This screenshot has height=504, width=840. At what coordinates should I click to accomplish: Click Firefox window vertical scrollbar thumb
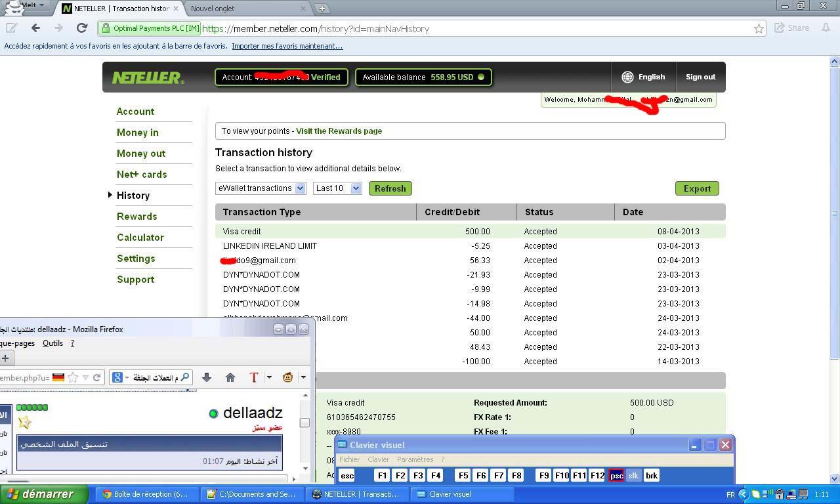[x=304, y=423]
